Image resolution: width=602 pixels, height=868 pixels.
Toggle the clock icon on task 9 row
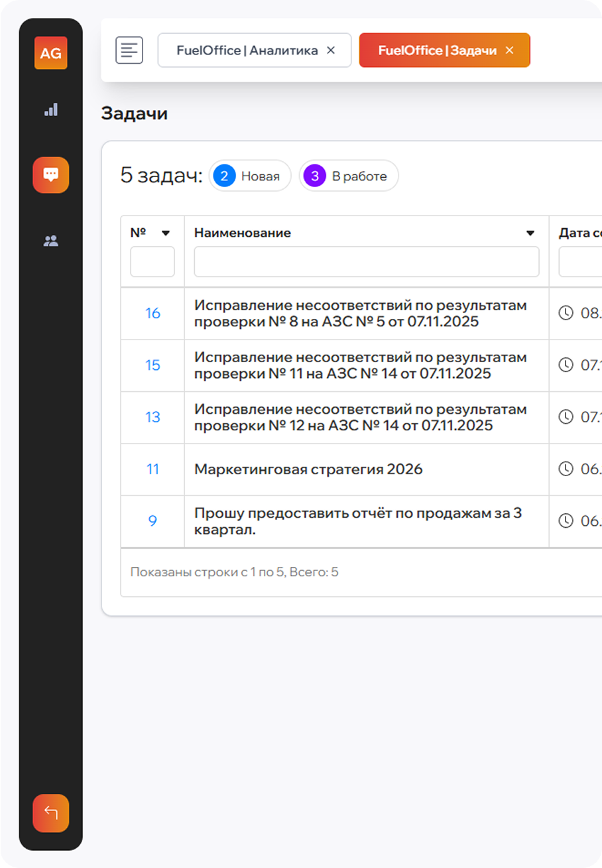coord(566,520)
